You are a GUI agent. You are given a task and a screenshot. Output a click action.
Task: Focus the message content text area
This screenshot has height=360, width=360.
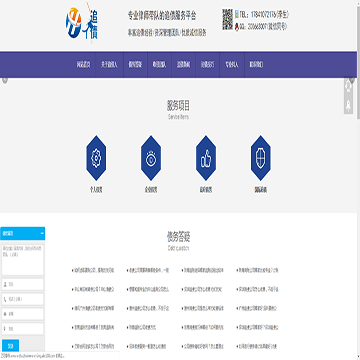(x=23, y=260)
